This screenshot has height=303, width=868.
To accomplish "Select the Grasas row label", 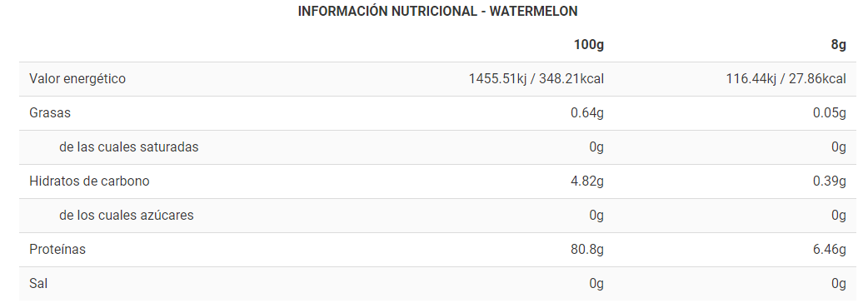I will tap(50, 113).
